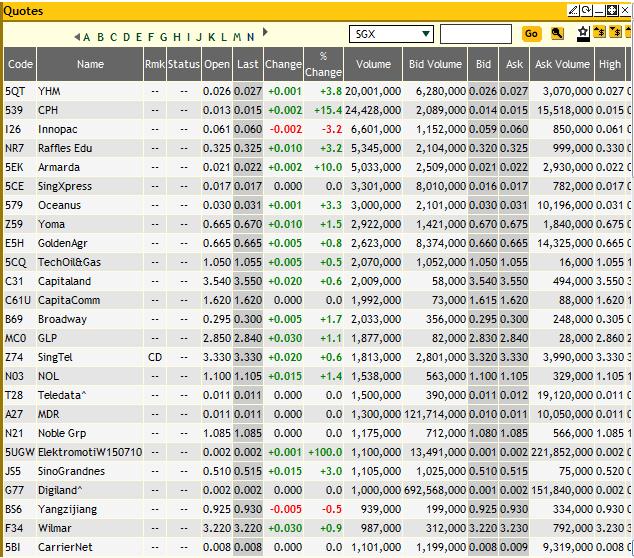
Task: Click the Broadway stock name
Action: pyautogui.click(x=62, y=319)
